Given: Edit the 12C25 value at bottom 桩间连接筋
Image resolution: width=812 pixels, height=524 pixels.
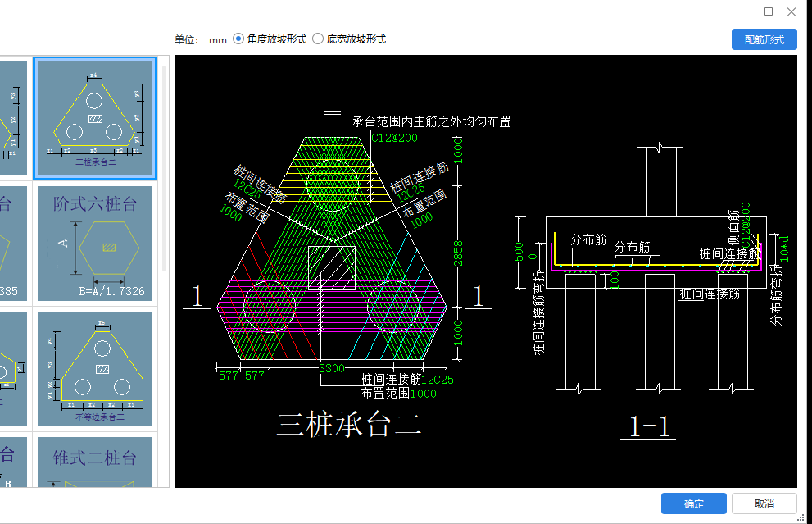Looking at the screenshot, I should [438, 380].
